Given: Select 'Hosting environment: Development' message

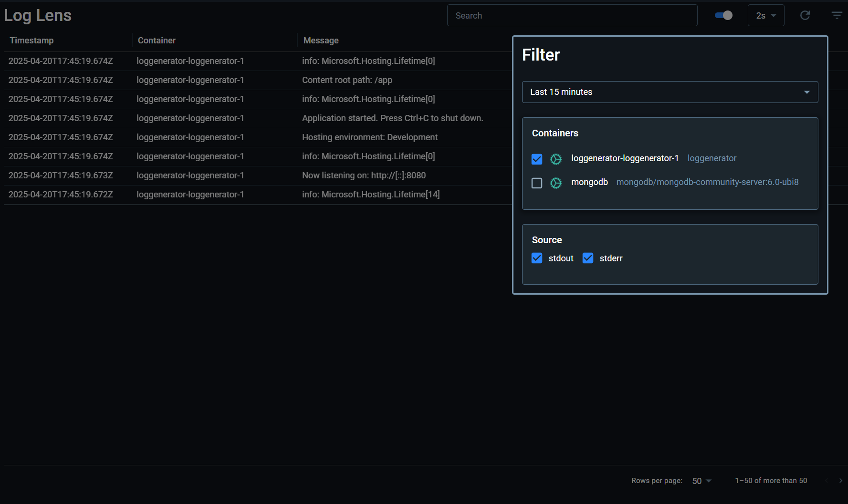Looking at the screenshot, I should pos(370,137).
